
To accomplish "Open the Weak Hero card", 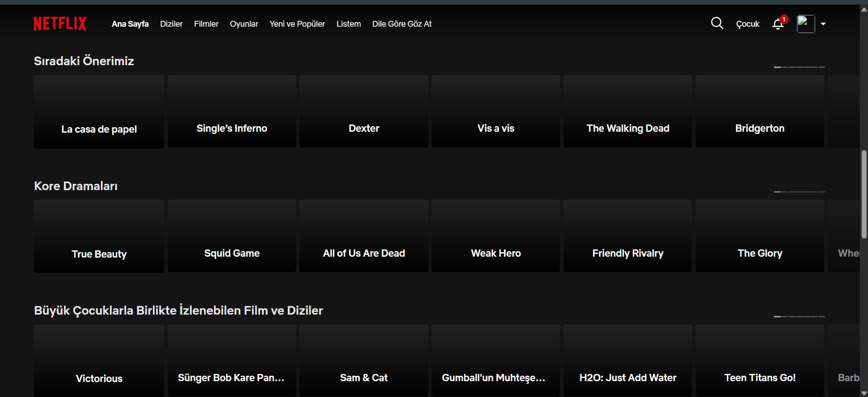I will click(x=496, y=236).
